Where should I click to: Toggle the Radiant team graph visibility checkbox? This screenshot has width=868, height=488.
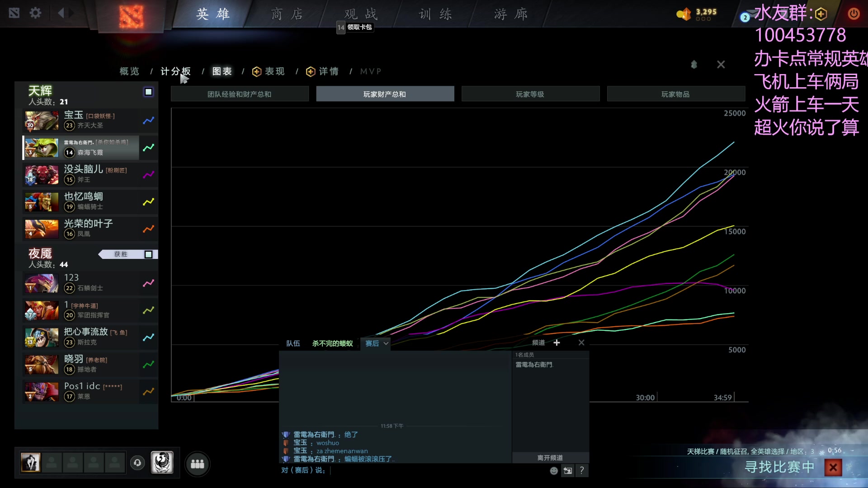pos(148,92)
